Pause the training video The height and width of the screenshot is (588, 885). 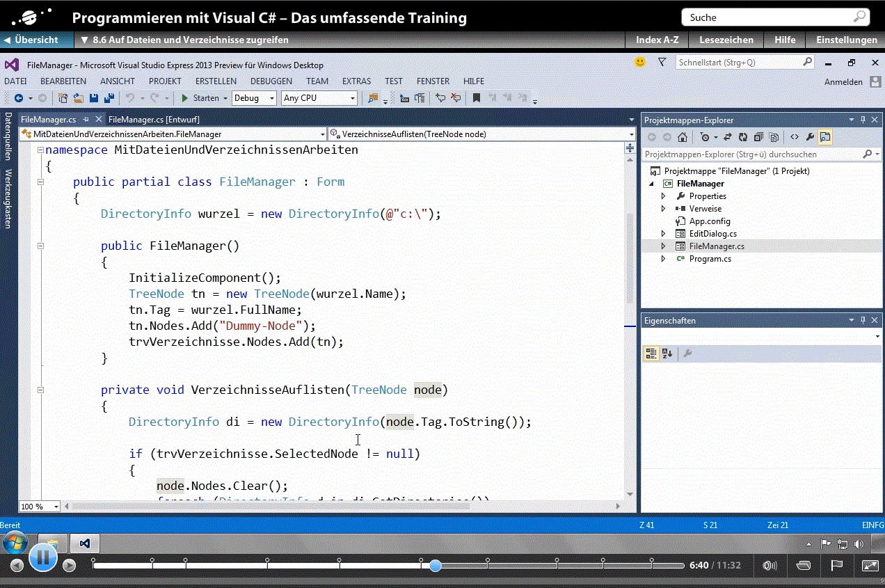[x=42, y=557]
